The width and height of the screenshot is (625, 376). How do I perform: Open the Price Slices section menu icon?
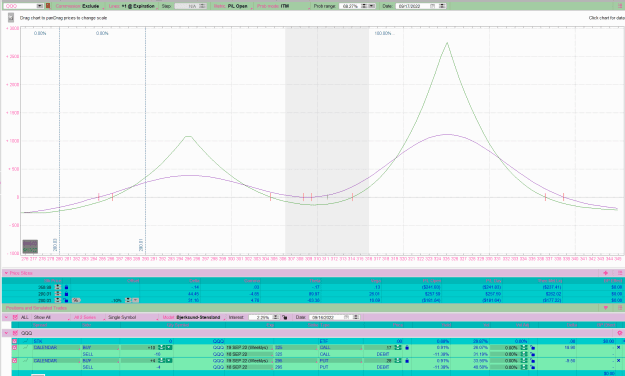(x=620, y=273)
